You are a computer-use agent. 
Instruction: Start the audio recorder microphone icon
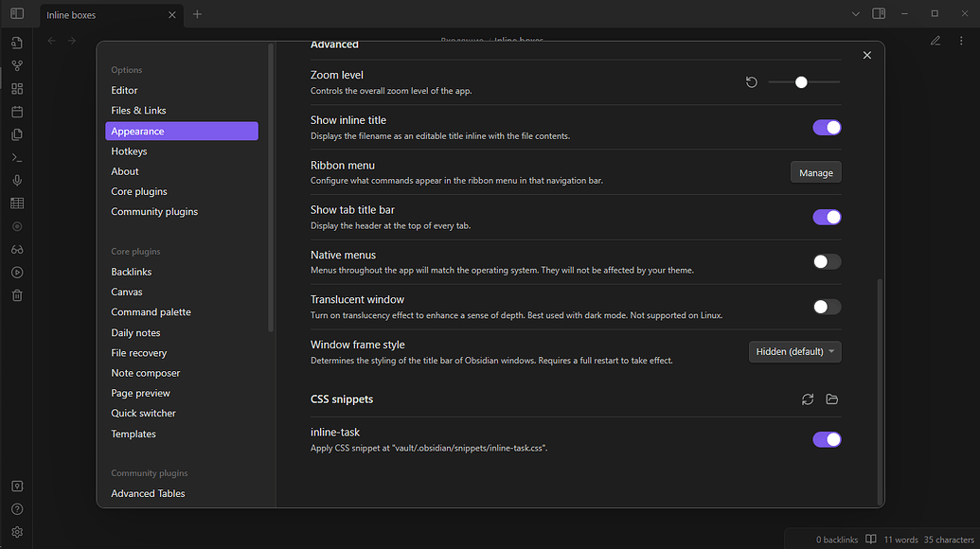16,179
